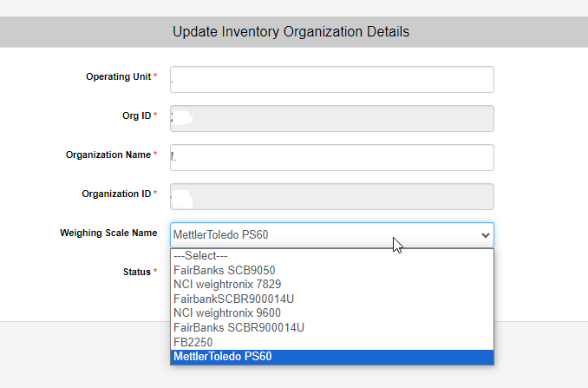Open the Weighing Scale Name dropdown
This screenshot has height=388, width=588.
[332, 235]
